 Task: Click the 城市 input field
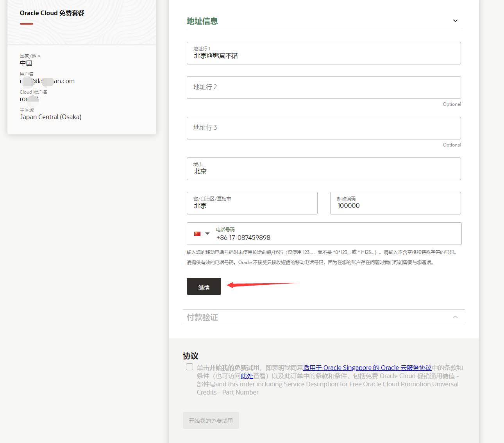[324, 169]
